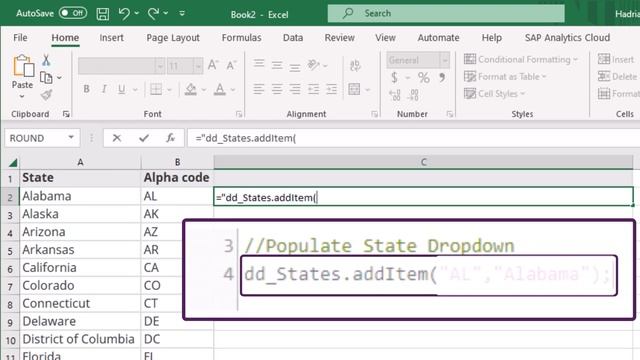Click Increase Font Size icon
The width and height of the screenshot is (640, 360).
[x=213, y=65]
